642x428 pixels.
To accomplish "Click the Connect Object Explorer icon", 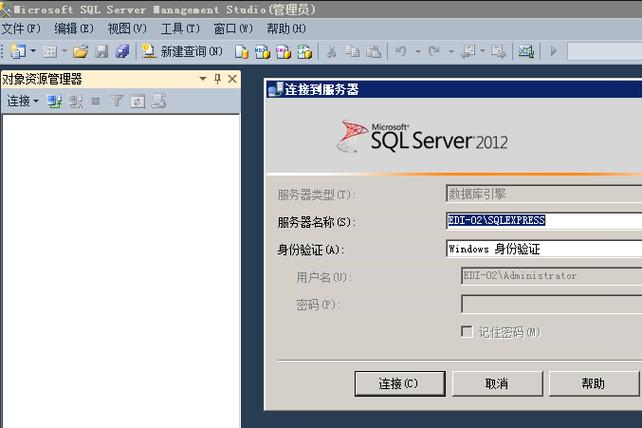I will click(x=54, y=101).
